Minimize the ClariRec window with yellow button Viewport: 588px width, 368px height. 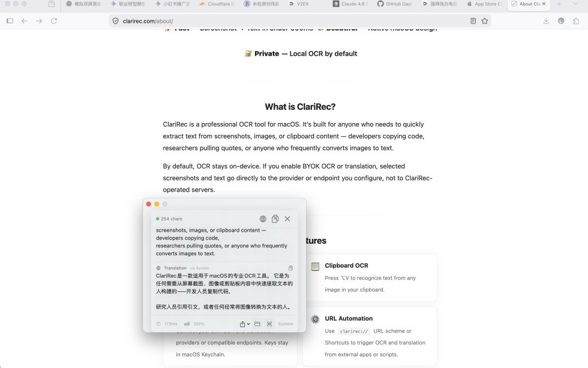click(x=157, y=204)
